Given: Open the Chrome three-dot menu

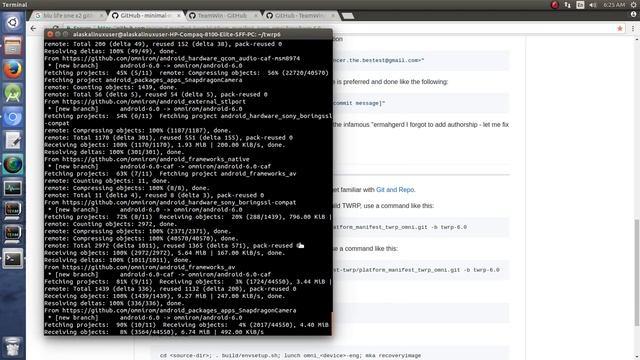Looking at the screenshot, I should click(633, 29).
